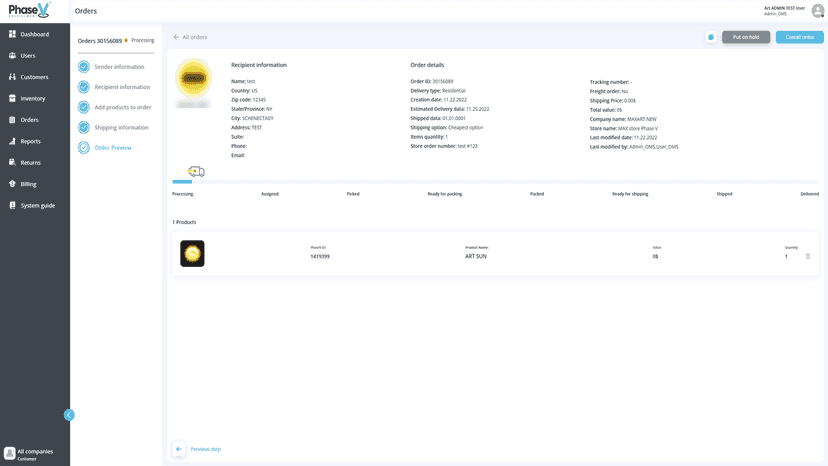The width and height of the screenshot is (828, 466).
Task: Click the Store order number test #123
Action: point(444,146)
